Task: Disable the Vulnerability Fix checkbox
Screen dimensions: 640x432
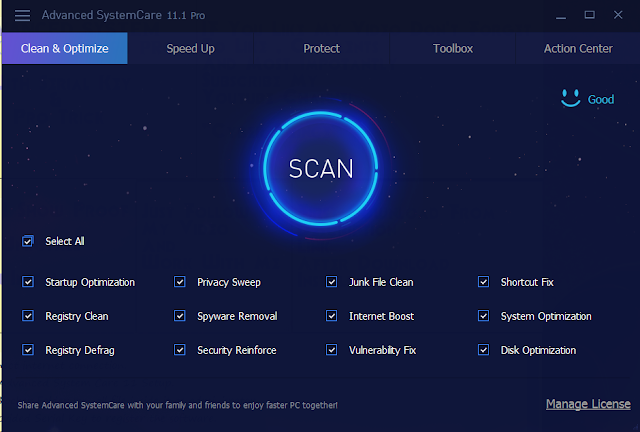Action: coord(331,350)
